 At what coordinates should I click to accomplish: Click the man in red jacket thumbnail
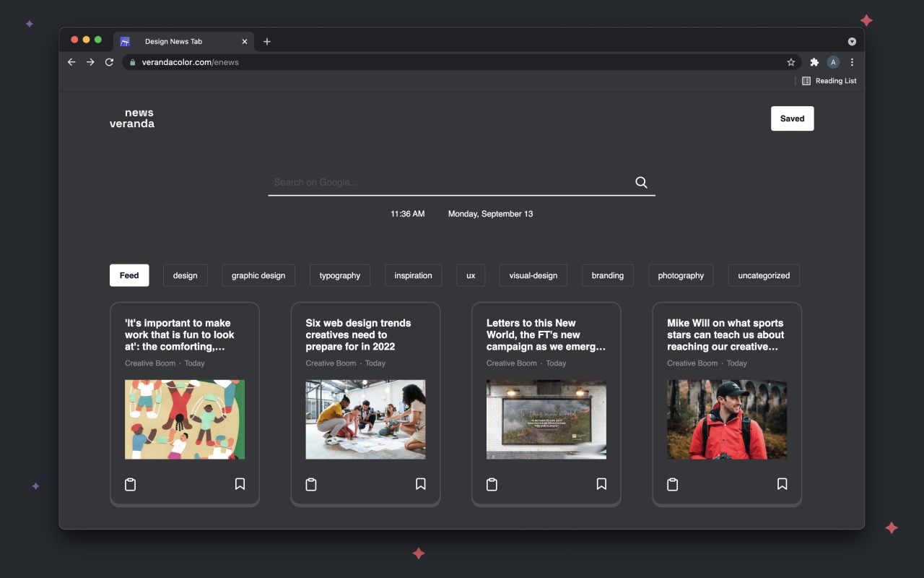pos(727,419)
